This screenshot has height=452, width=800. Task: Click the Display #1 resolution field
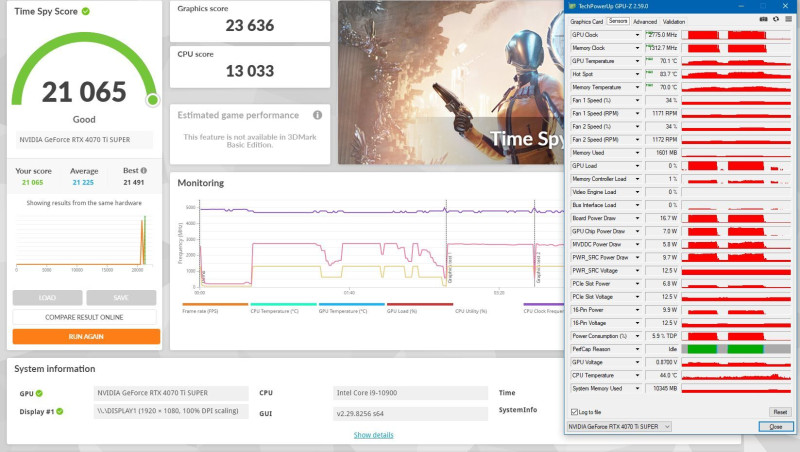(170, 411)
